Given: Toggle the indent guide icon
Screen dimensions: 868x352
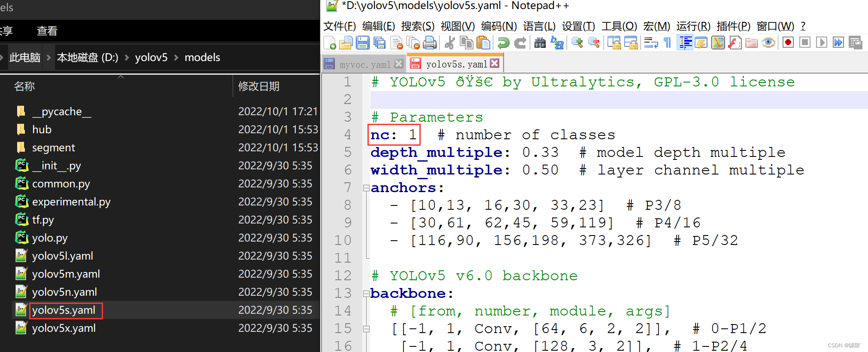Looking at the screenshot, I should (x=685, y=43).
